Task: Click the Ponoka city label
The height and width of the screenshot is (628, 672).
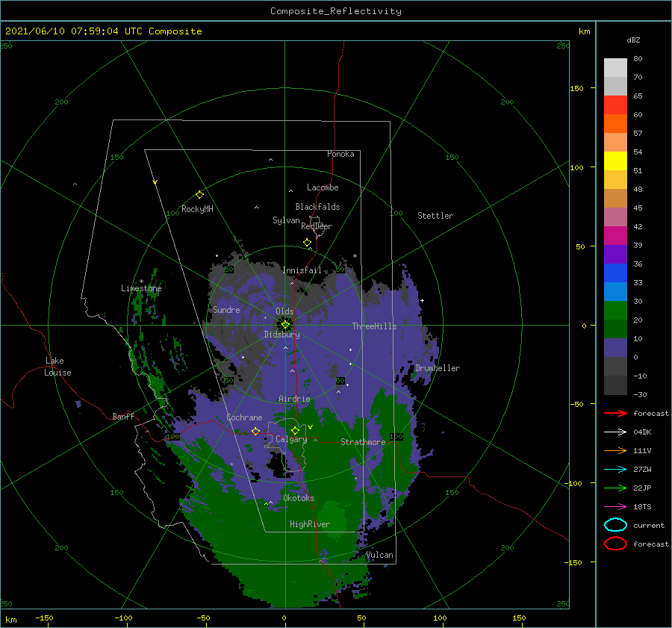Action: click(340, 154)
